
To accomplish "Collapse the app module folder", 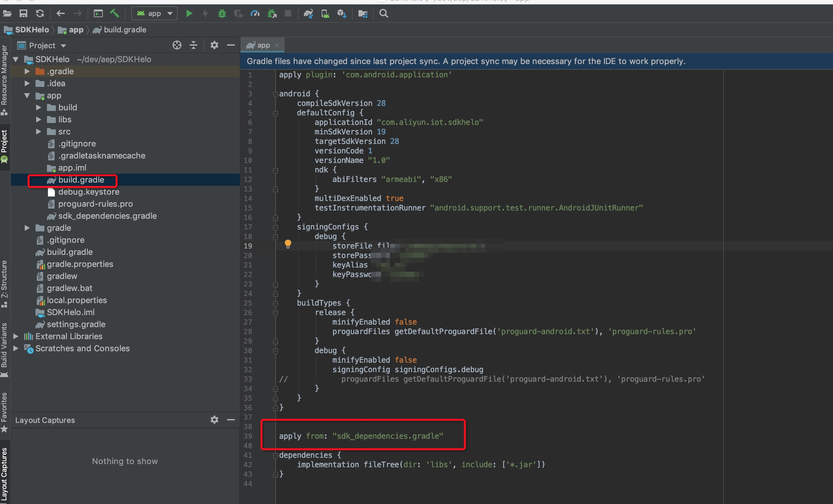I will pos(27,96).
